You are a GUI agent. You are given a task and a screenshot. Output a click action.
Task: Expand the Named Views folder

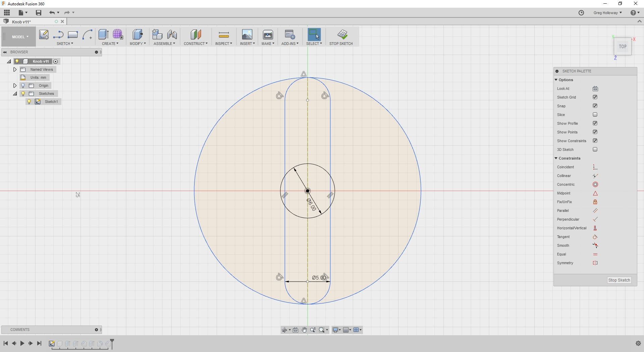15,69
